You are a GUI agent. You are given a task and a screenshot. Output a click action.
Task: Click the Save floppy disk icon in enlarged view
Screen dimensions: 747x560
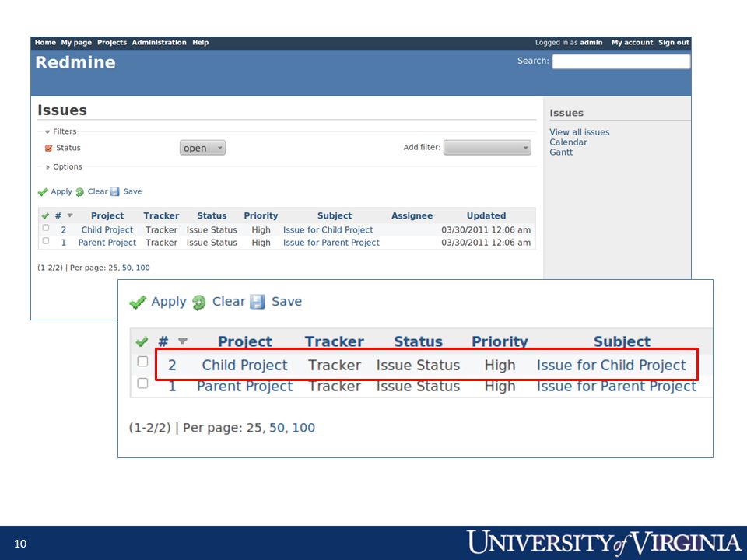(258, 302)
